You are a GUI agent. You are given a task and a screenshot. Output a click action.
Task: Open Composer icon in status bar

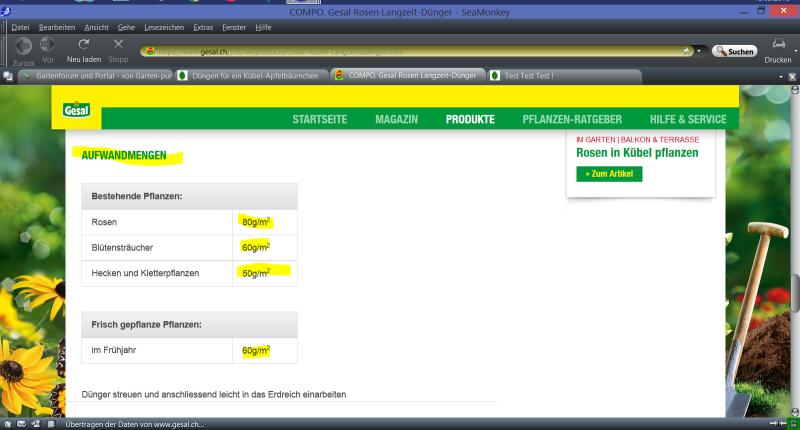click(x=36, y=424)
